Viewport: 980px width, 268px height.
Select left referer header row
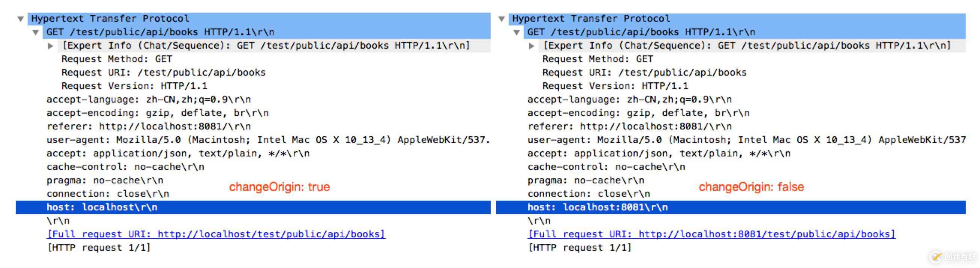pyautogui.click(x=148, y=127)
